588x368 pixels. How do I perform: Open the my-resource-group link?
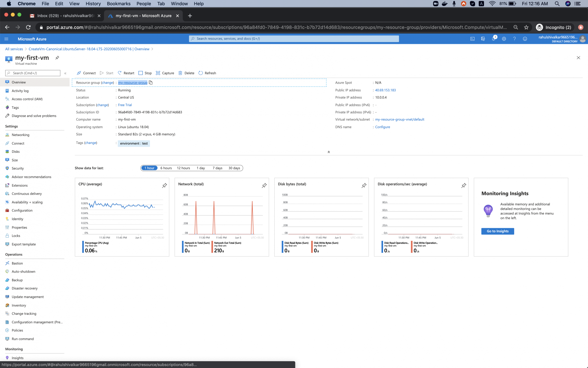pos(133,82)
